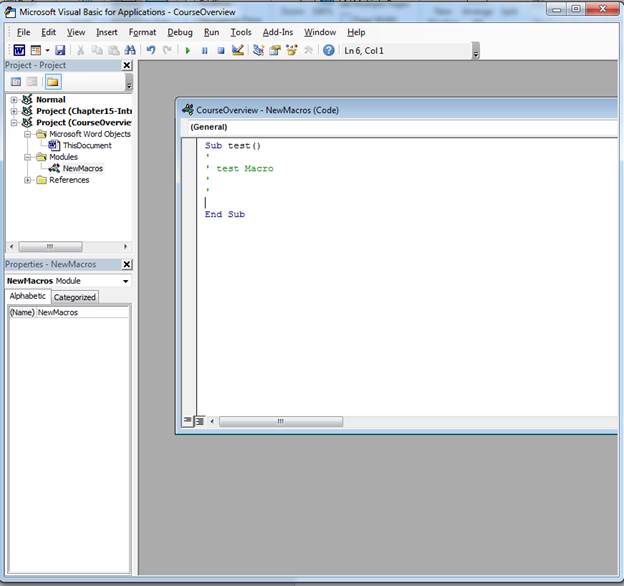The image size is (624, 586).
Task: Click the 'Sub test()' code line
Action: 232,146
